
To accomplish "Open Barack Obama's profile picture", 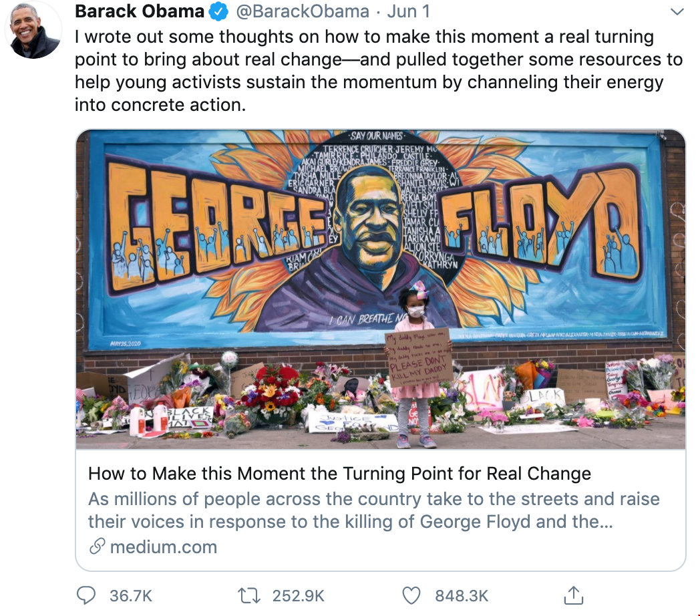I will click(x=33, y=30).
